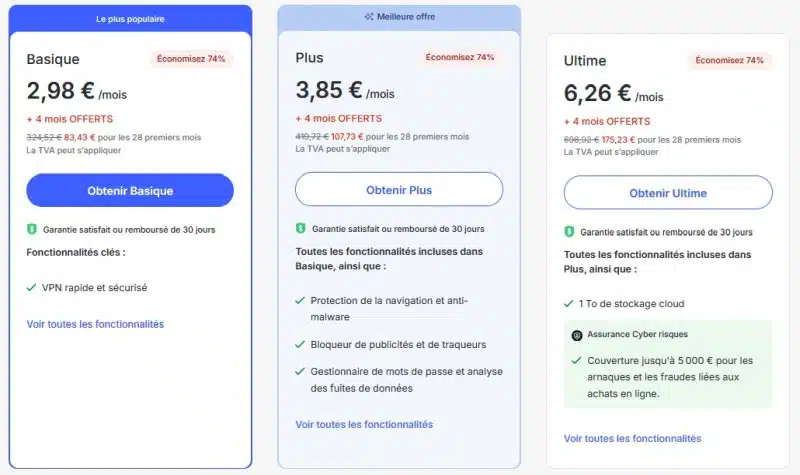Click the Obtenir Basique button
This screenshot has width=800, height=475.
pyautogui.click(x=130, y=190)
